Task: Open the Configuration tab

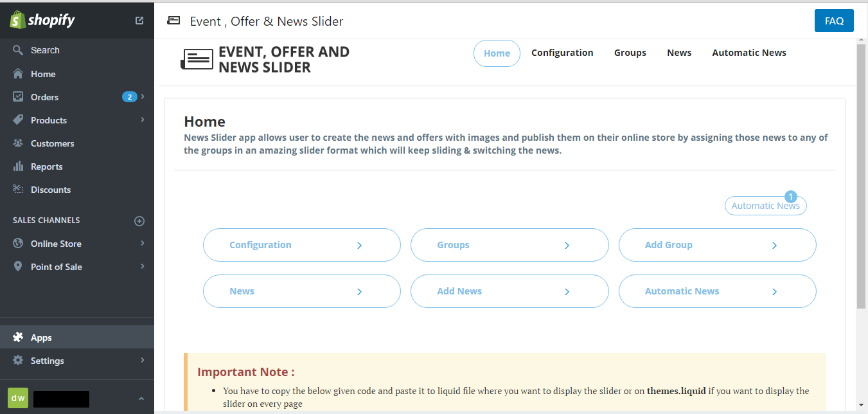Action: click(x=562, y=53)
